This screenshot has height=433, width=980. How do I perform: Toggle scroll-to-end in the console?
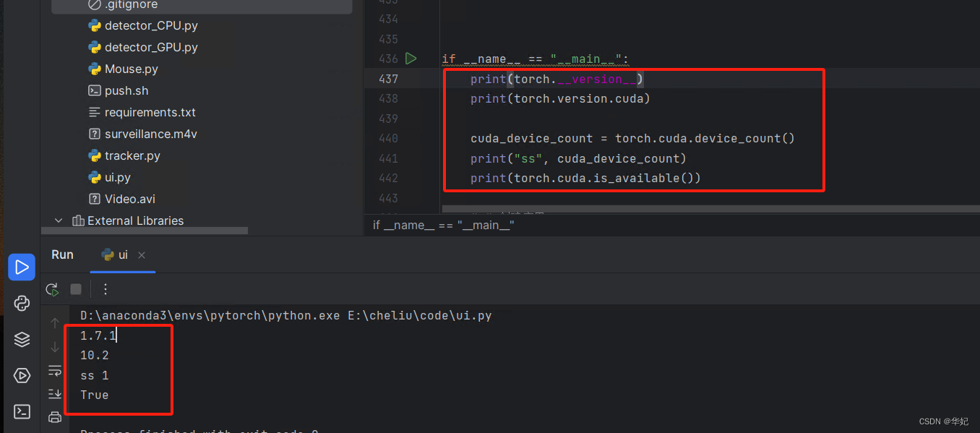click(x=54, y=393)
